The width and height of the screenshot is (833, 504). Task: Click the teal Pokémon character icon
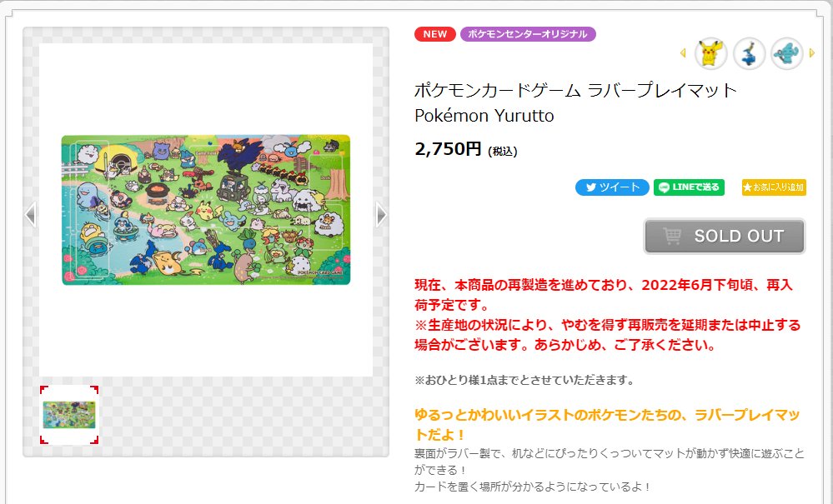click(x=787, y=53)
